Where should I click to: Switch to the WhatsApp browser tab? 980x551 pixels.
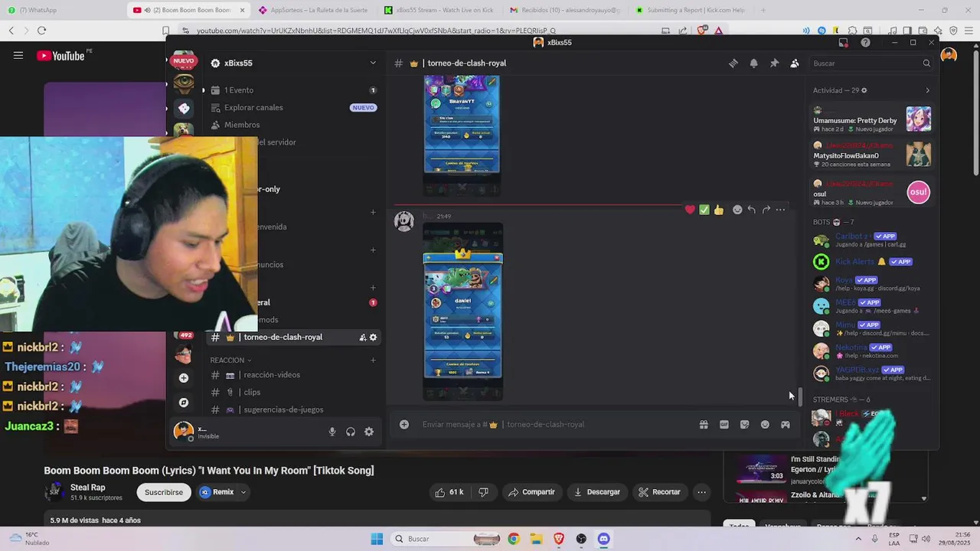point(61,10)
